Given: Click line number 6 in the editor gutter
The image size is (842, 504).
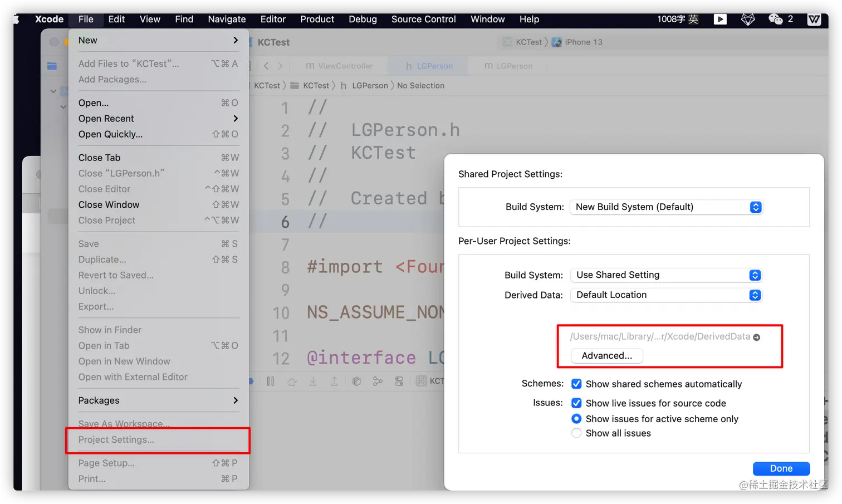Looking at the screenshot, I should click(285, 222).
